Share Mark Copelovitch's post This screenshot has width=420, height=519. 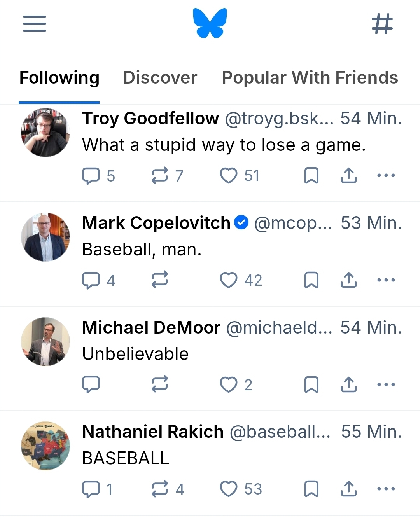click(x=349, y=280)
